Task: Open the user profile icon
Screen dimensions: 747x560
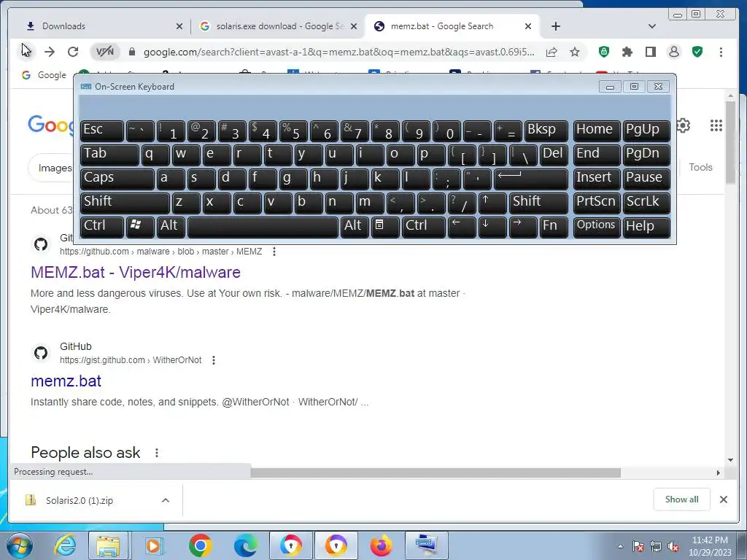Action: tap(673, 52)
